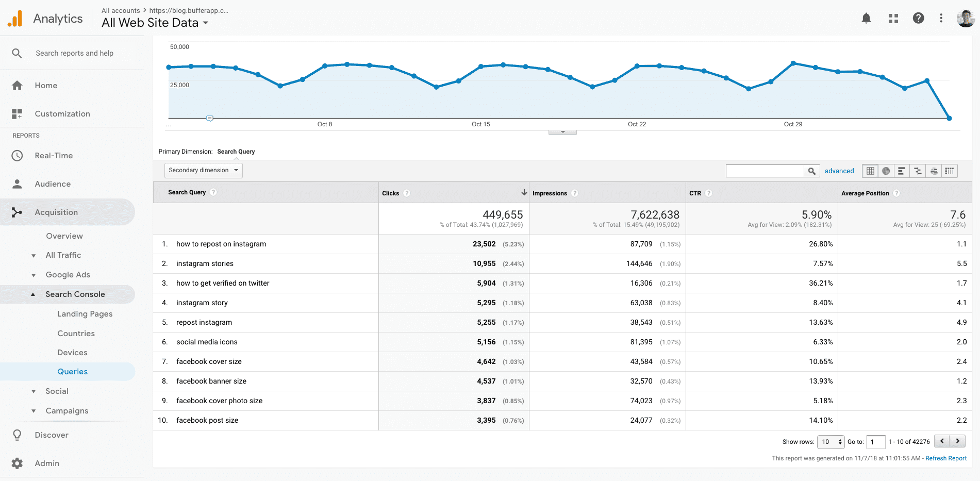Switch to Comparison view icon

pos(918,171)
